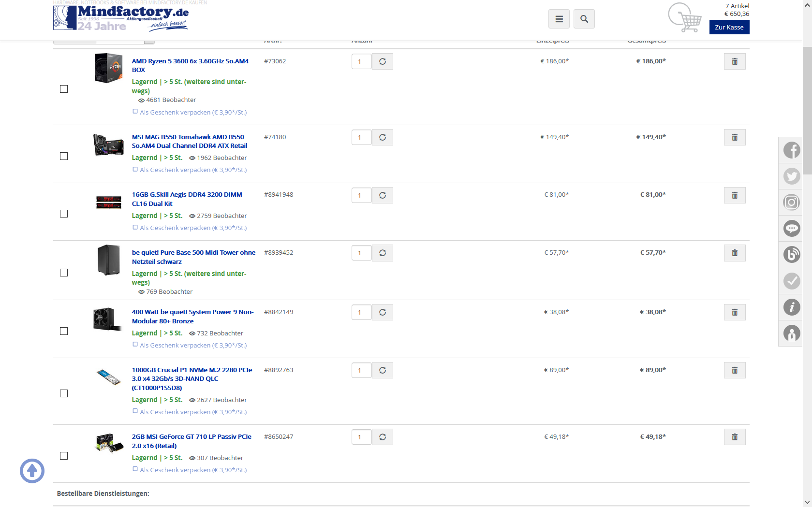Refresh quantity for 400 Watt System Power 9
Image resolution: width=812 pixels, height=507 pixels.
coord(383,312)
